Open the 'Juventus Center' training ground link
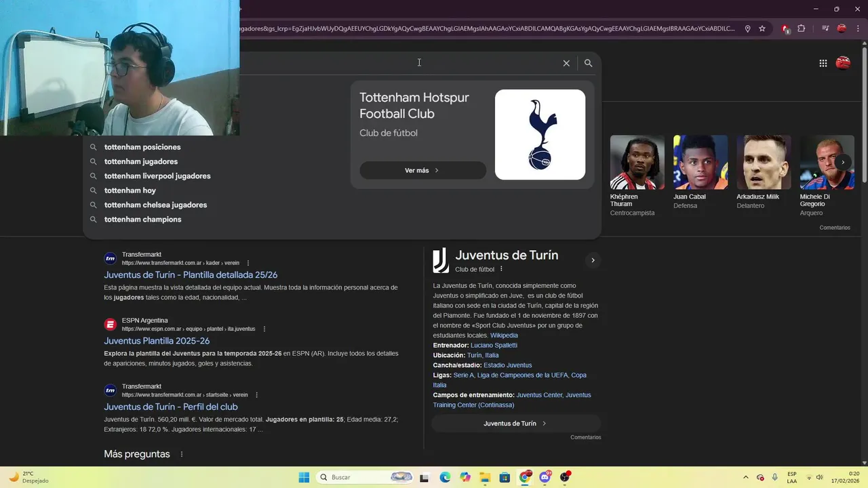The image size is (868, 488). click(539, 395)
